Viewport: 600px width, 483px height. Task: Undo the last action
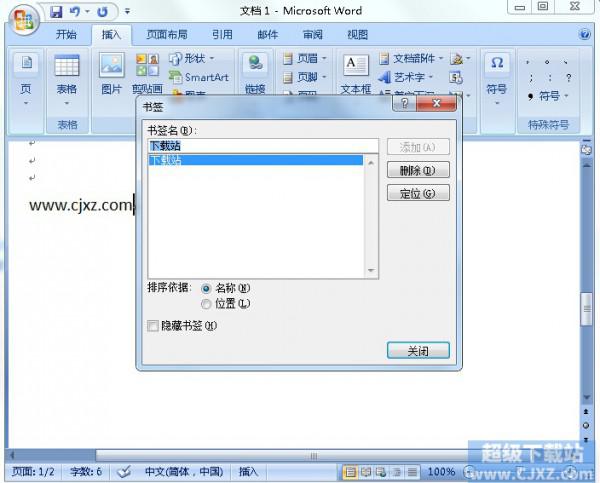point(75,12)
